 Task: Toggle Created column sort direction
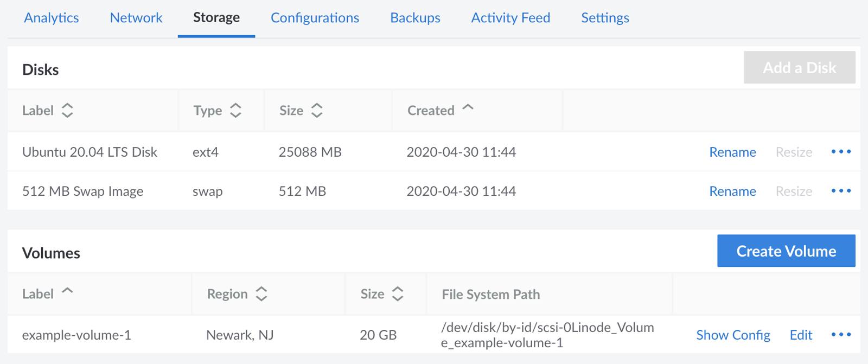pos(468,108)
